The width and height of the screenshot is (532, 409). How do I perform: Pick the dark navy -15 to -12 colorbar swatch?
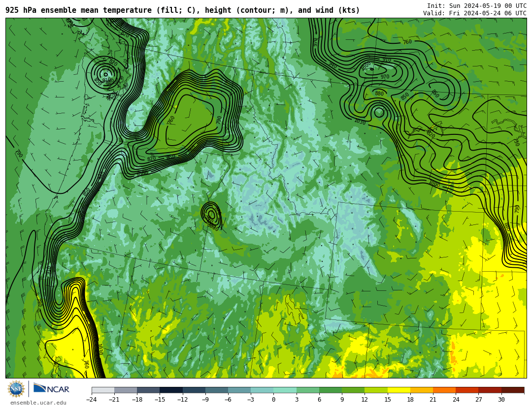pyautogui.click(x=171, y=390)
